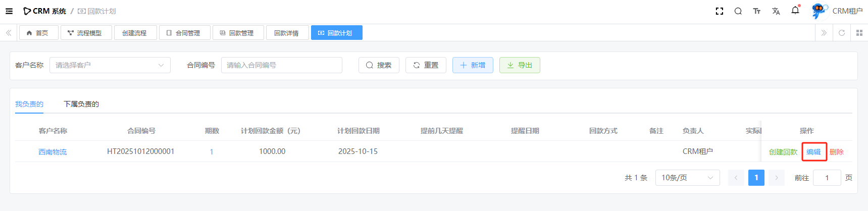Open the CRM租户 user avatar menu
Screen dimensions: 868x211
pyautogui.click(x=819, y=11)
